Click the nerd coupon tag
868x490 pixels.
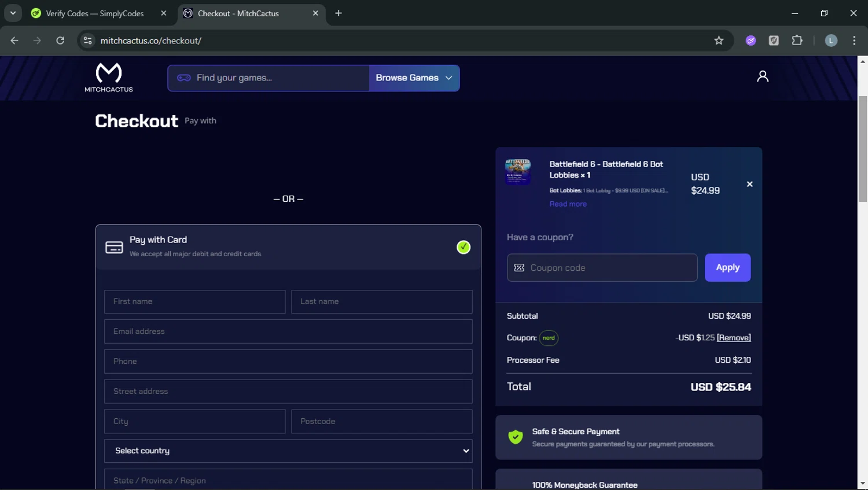(x=549, y=338)
